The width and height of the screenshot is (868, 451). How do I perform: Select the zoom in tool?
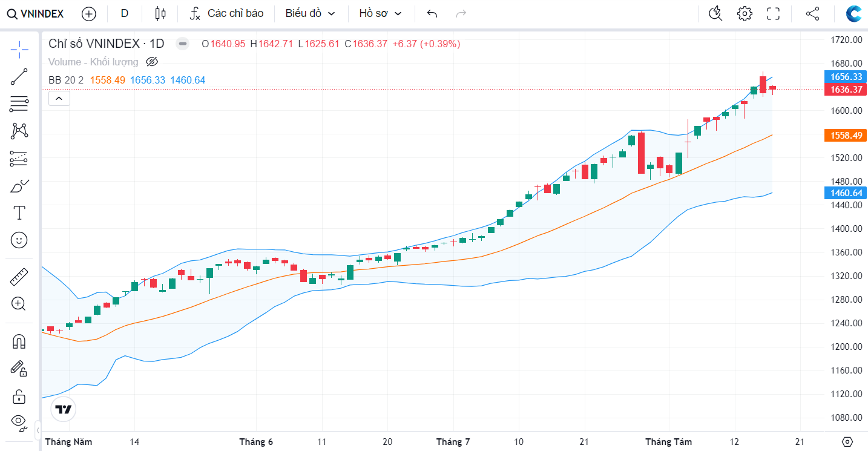(19, 305)
